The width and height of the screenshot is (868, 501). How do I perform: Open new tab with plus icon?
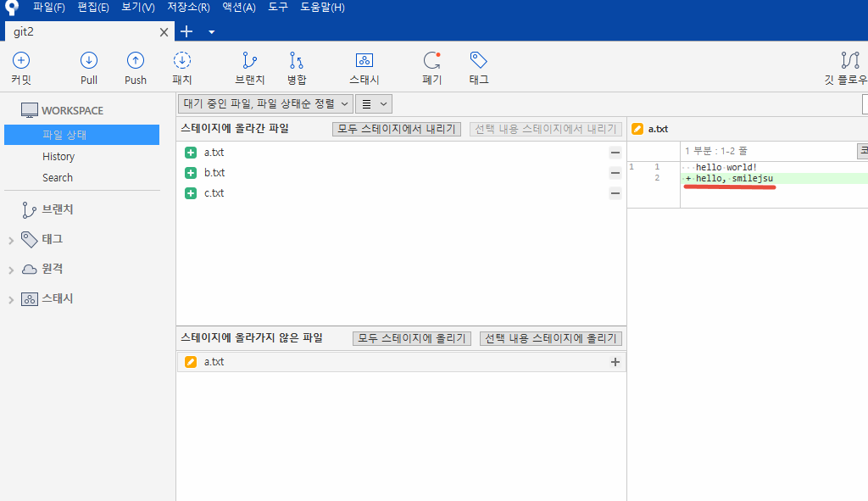click(x=186, y=31)
